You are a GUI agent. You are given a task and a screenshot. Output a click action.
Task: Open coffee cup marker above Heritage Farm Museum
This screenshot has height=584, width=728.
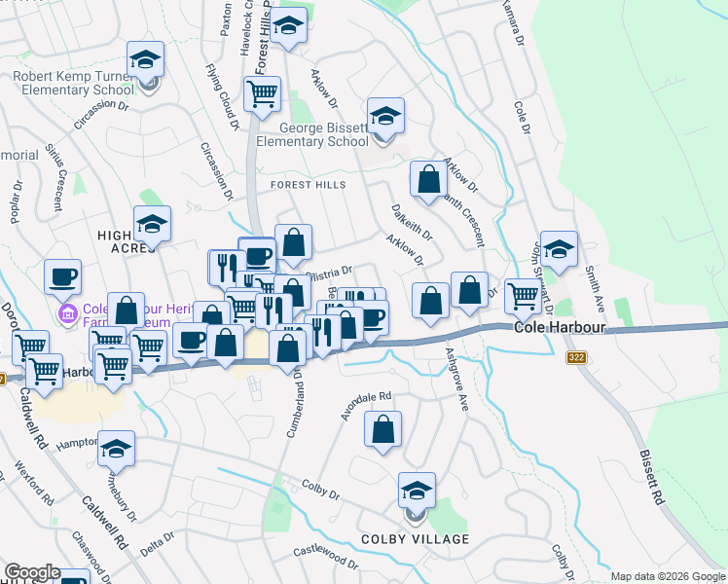(62, 280)
